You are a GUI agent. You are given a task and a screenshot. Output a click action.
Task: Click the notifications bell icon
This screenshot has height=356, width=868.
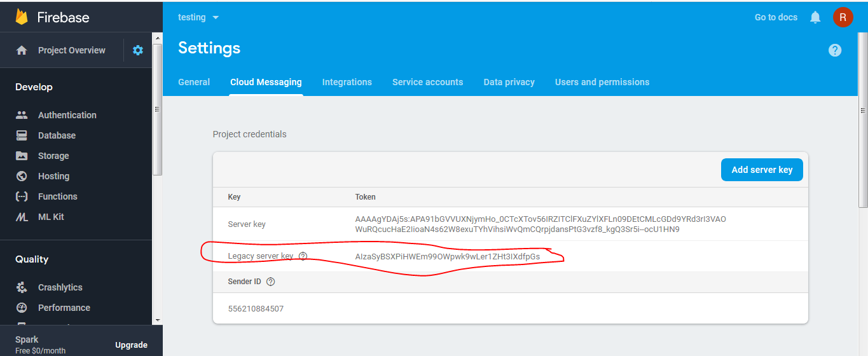[x=815, y=18]
